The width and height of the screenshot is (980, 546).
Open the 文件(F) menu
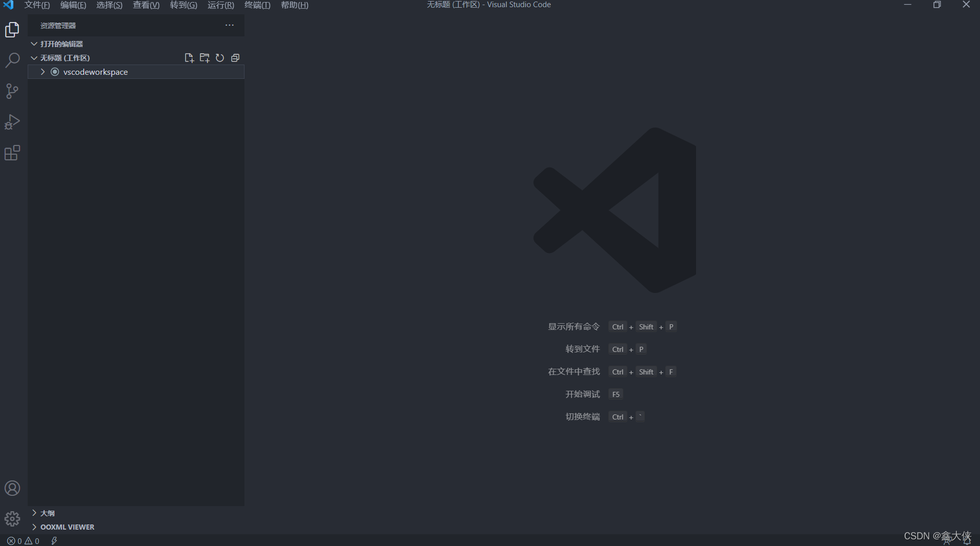click(37, 5)
